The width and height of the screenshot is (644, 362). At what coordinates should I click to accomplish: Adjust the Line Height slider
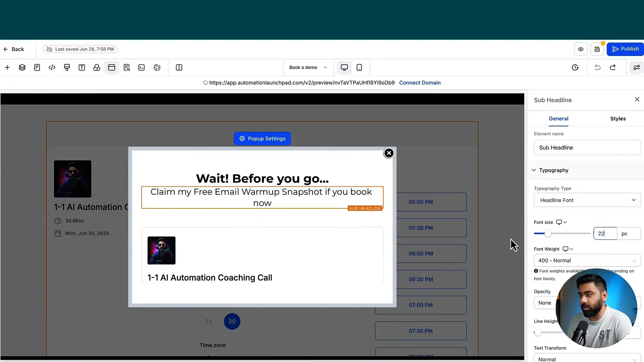point(538,333)
